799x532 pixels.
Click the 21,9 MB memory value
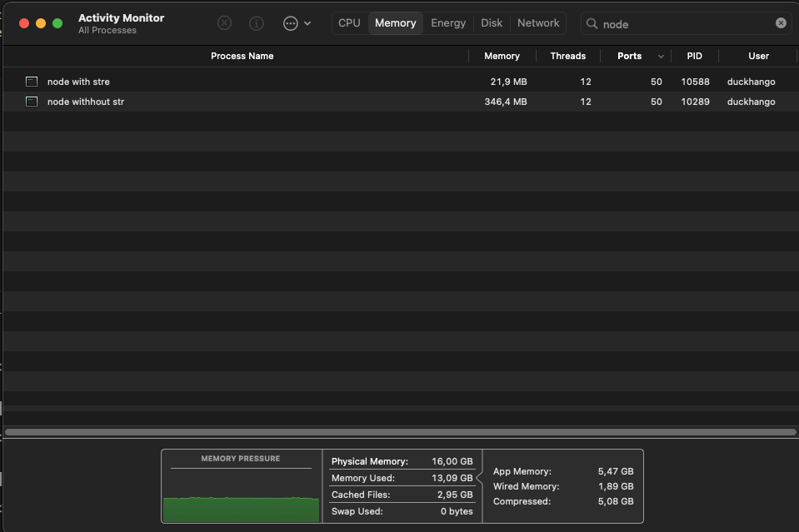508,82
